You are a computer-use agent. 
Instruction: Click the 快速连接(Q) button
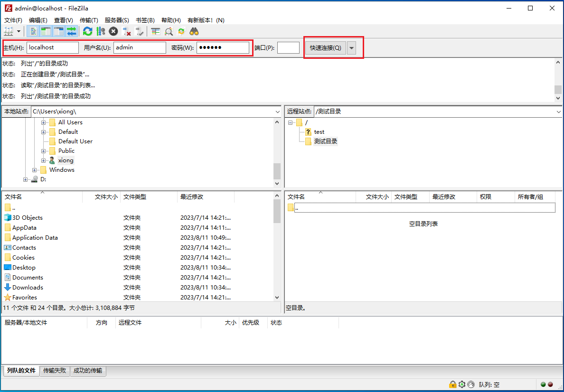tap(325, 48)
